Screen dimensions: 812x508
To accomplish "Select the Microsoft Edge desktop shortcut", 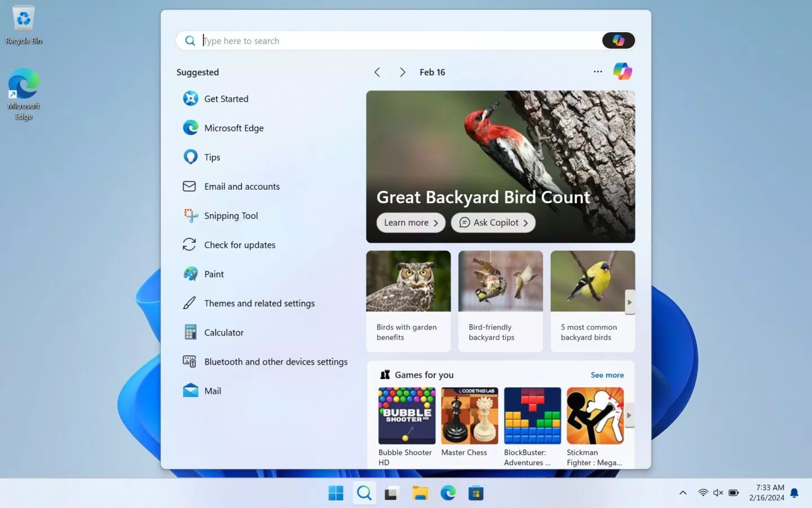I will (x=24, y=94).
